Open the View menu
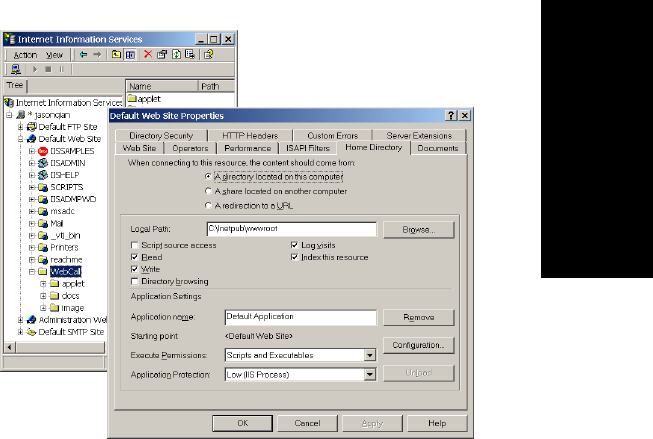The image size is (653, 439). pyautogui.click(x=55, y=55)
